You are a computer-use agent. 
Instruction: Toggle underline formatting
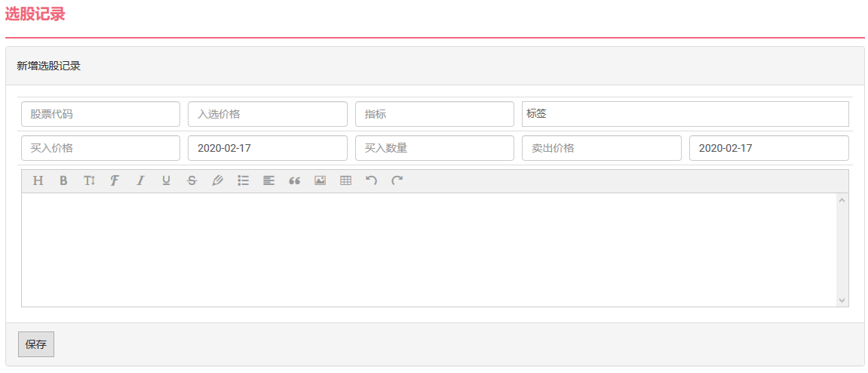tap(166, 180)
